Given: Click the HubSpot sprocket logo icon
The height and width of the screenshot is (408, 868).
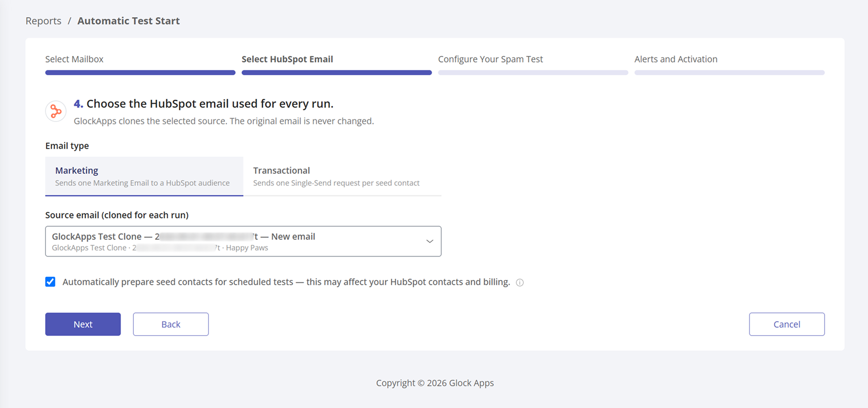Looking at the screenshot, I should point(56,111).
